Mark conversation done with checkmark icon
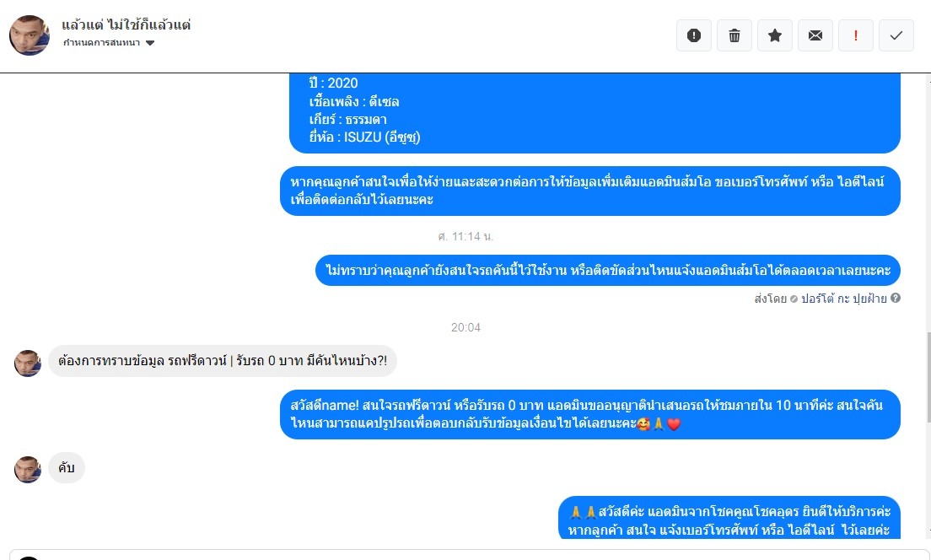The image size is (931, 560). pos(896,35)
